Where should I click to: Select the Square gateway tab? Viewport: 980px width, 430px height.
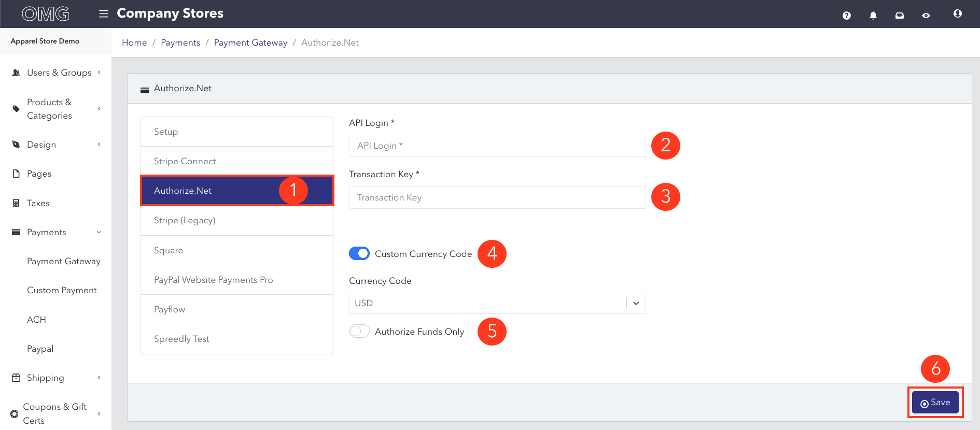[x=237, y=250]
